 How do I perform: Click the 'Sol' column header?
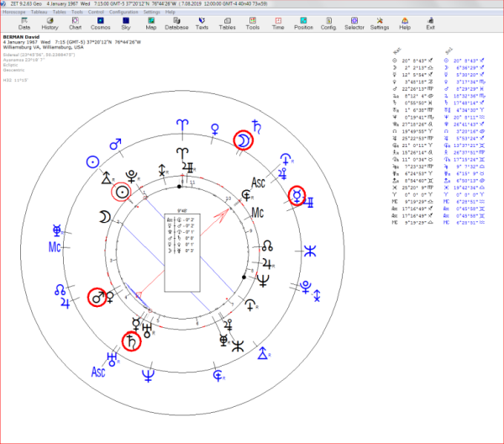(x=449, y=50)
